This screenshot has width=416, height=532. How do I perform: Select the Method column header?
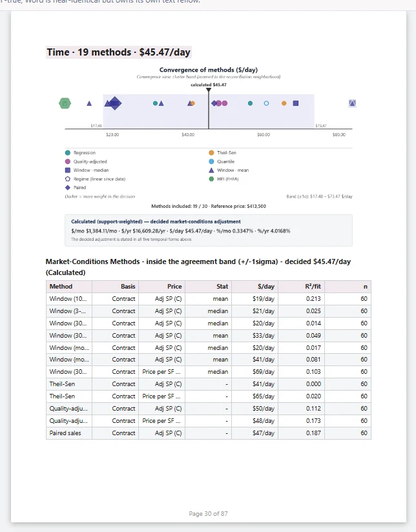69,287
